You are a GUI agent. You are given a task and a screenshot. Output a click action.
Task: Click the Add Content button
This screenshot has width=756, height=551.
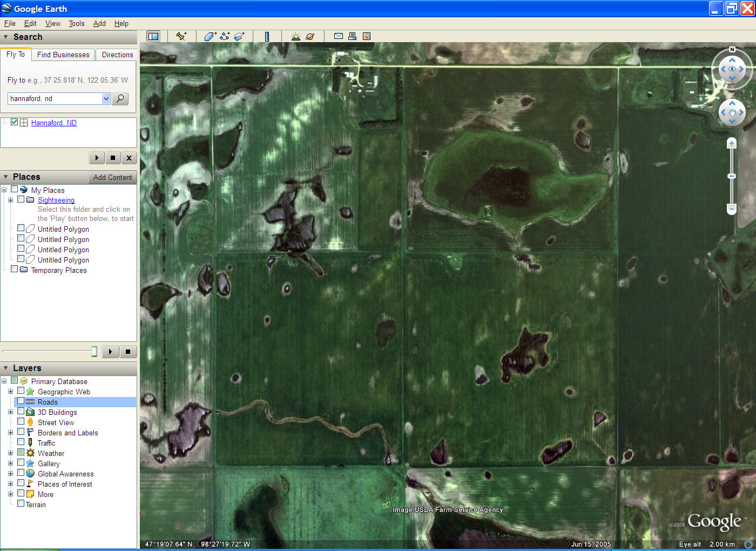pos(112,177)
